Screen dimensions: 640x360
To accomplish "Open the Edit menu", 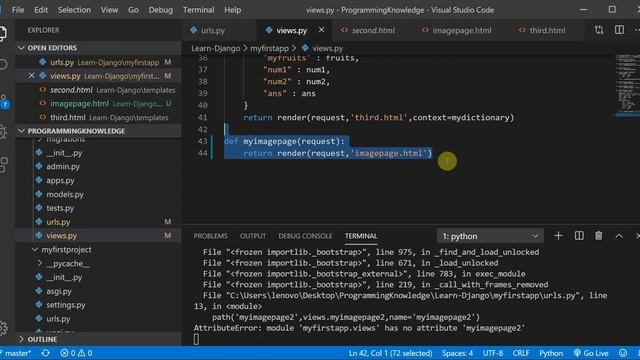I will point(41,10).
